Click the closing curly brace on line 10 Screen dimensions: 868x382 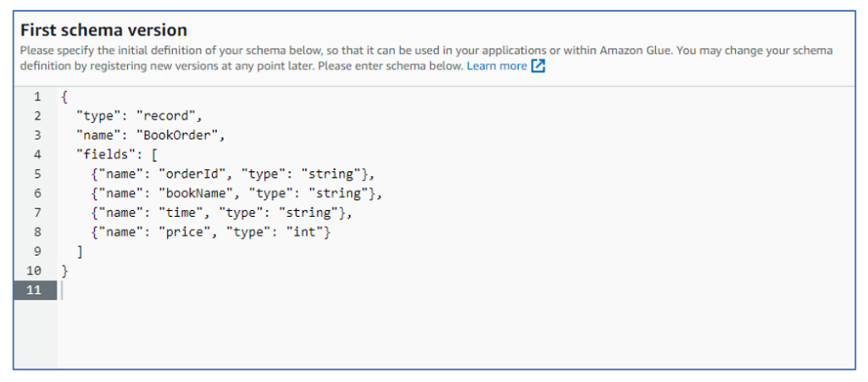pos(65,271)
